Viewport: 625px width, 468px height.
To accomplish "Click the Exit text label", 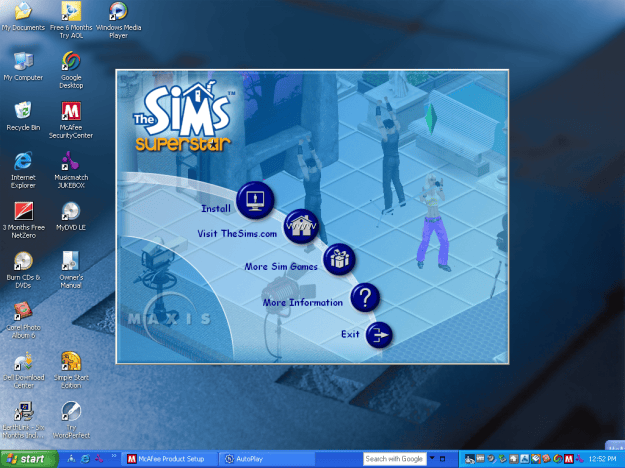I will coord(350,334).
